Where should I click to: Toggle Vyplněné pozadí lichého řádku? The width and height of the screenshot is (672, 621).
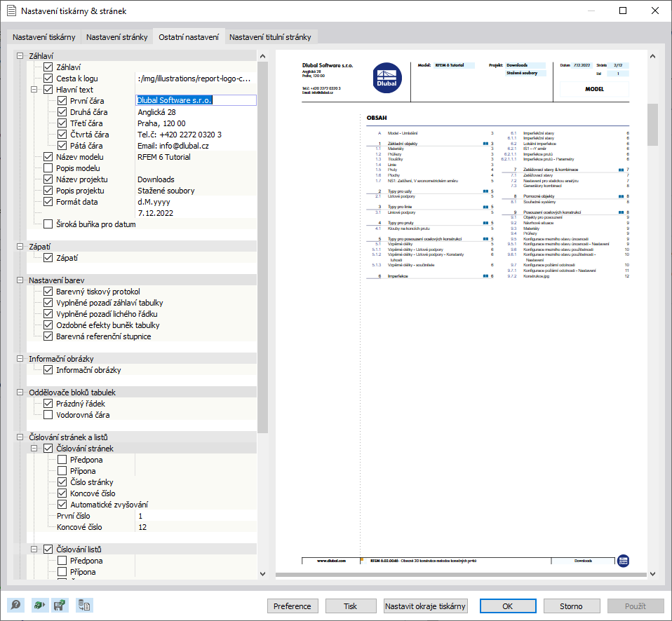[48, 314]
